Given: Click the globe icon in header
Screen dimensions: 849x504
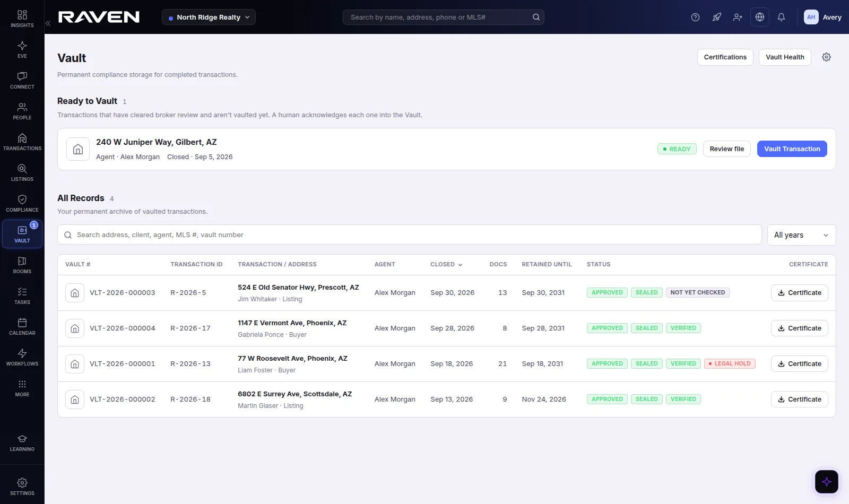Looking at the screenshot, I should (760, 17).
